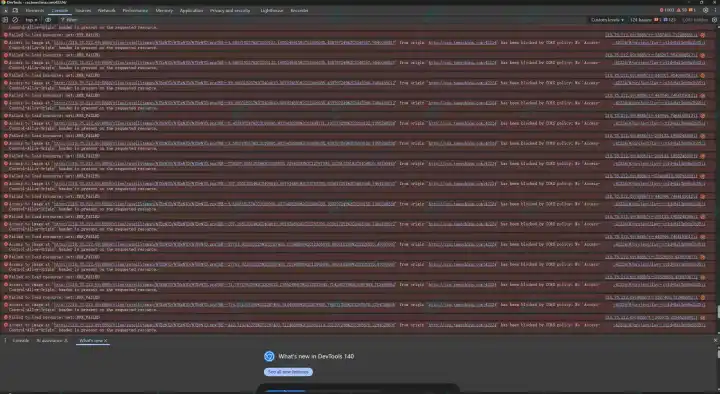720x394 pixels.
Task: Click the 124 Issues link
Action: tap(652, 20)
